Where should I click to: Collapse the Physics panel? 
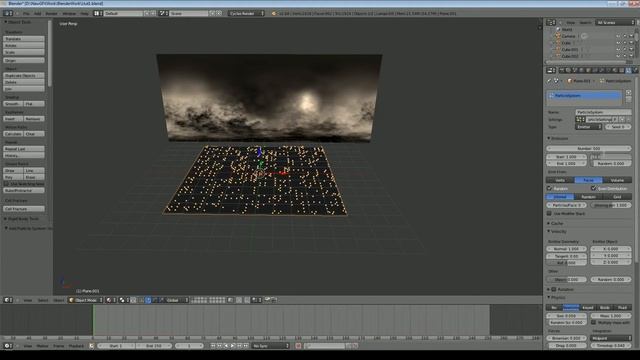[549, 298]
